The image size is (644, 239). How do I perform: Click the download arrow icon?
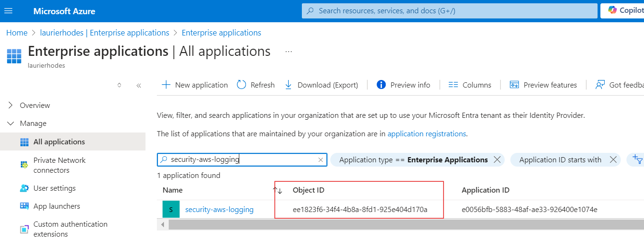[288, 85]
